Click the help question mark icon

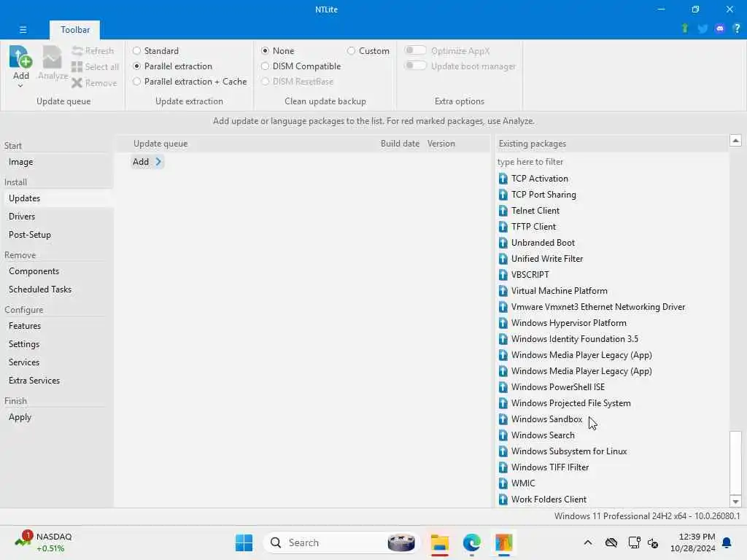[x=737, y=28]
